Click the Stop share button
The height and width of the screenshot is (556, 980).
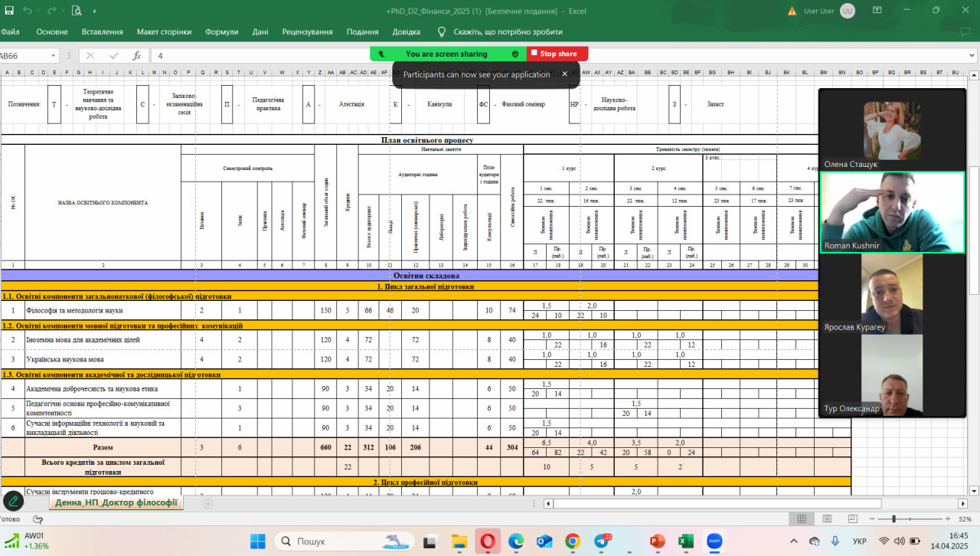[557, 54]
